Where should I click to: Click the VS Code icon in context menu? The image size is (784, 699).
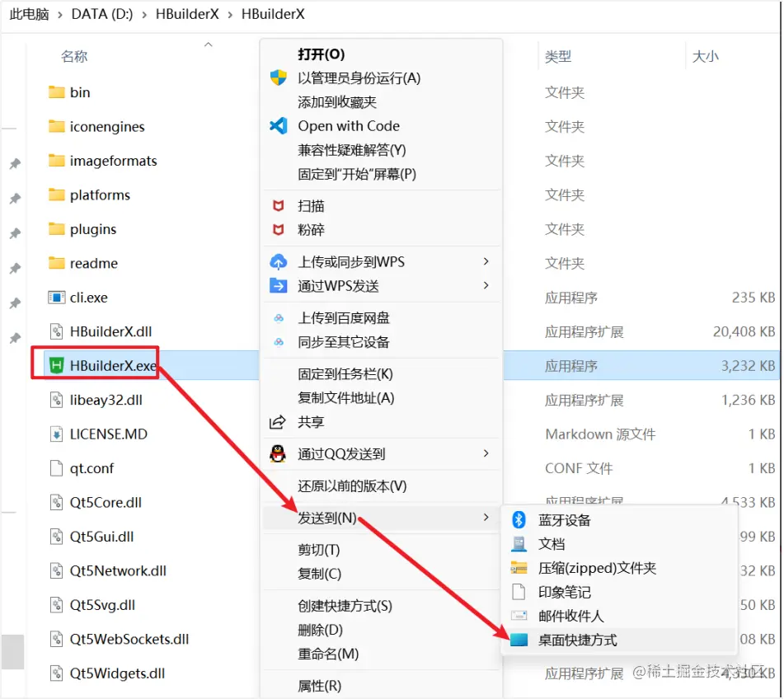point(279,125)
